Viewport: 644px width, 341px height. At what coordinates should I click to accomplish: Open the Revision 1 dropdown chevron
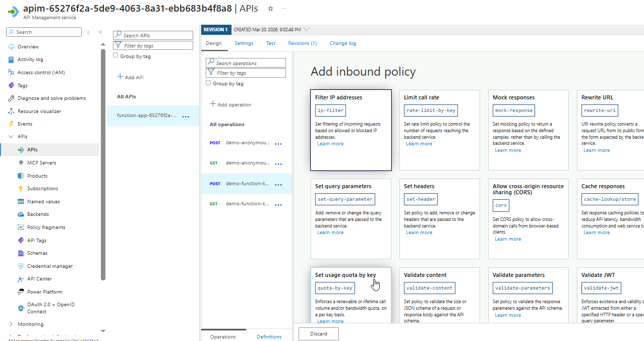[x=307, y=29]
